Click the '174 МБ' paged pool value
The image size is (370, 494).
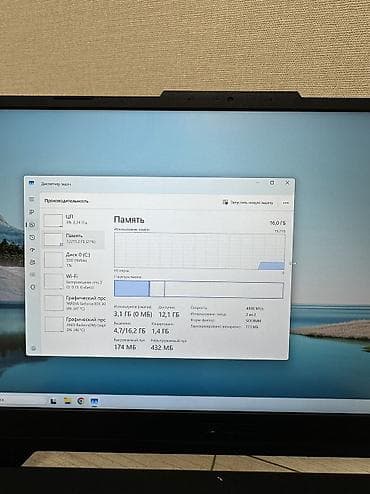pos(125,347)
